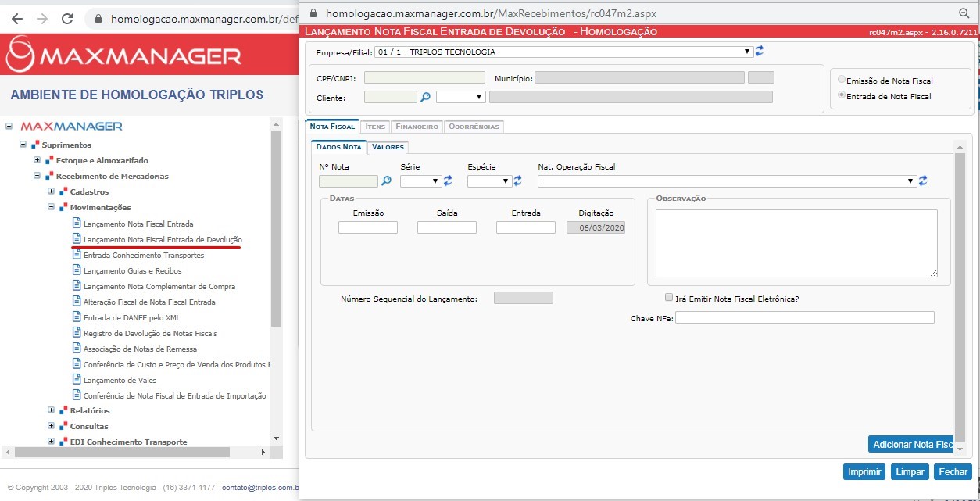Expand the Relatórios tree node
The height and width of the screenshot is (501, 980).
(51, 410)
